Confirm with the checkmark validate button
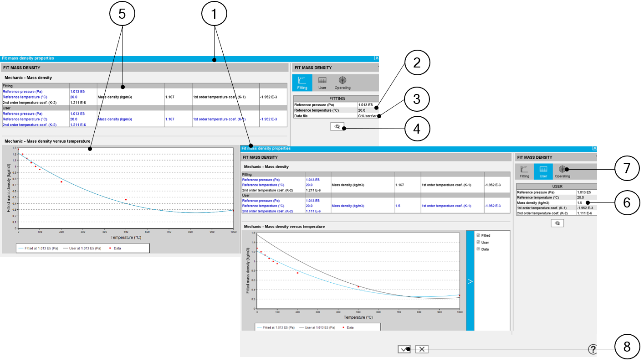 (x=404, y=349)
